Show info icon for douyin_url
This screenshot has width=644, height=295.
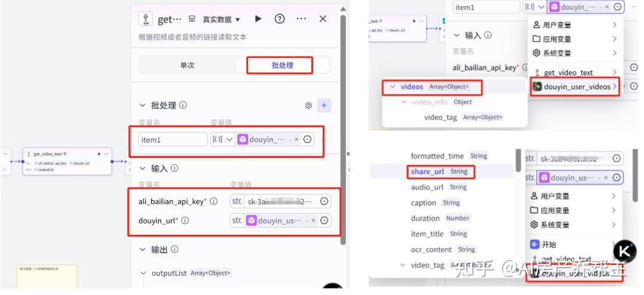[185, 221]
